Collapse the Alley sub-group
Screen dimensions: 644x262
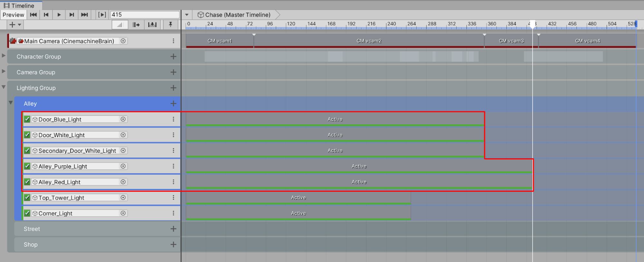11,103
